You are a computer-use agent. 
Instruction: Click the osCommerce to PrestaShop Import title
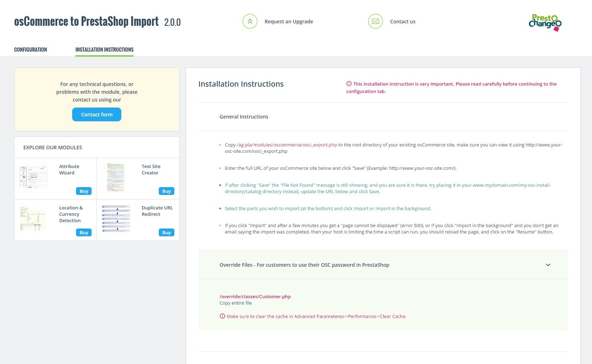[86, 21]
